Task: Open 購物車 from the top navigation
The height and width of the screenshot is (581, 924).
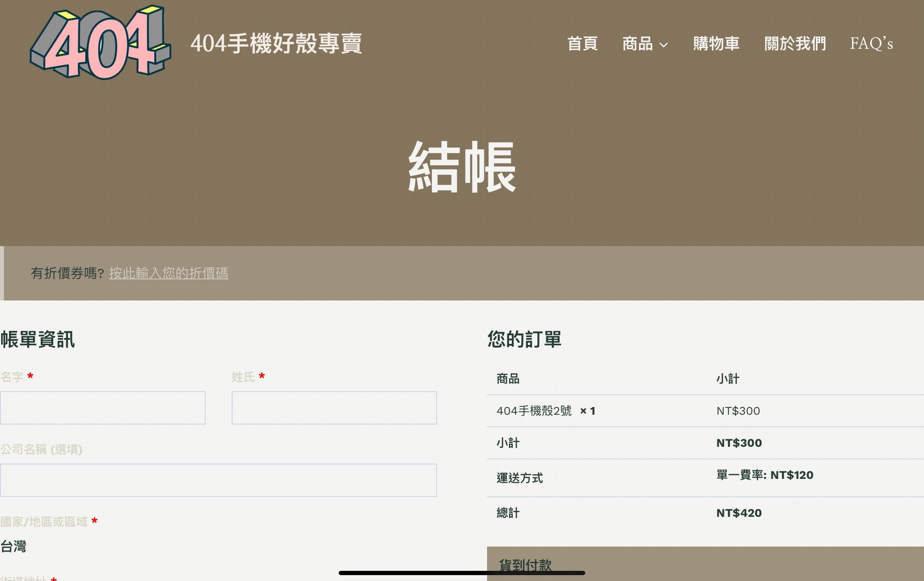Action: click(716, 43)
